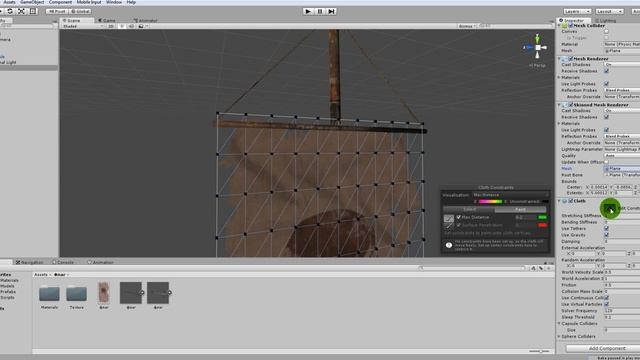Toggle the Use Tethers checkbox
The image size is (640, 360).
pyautogui.click(x=607, y=229)
